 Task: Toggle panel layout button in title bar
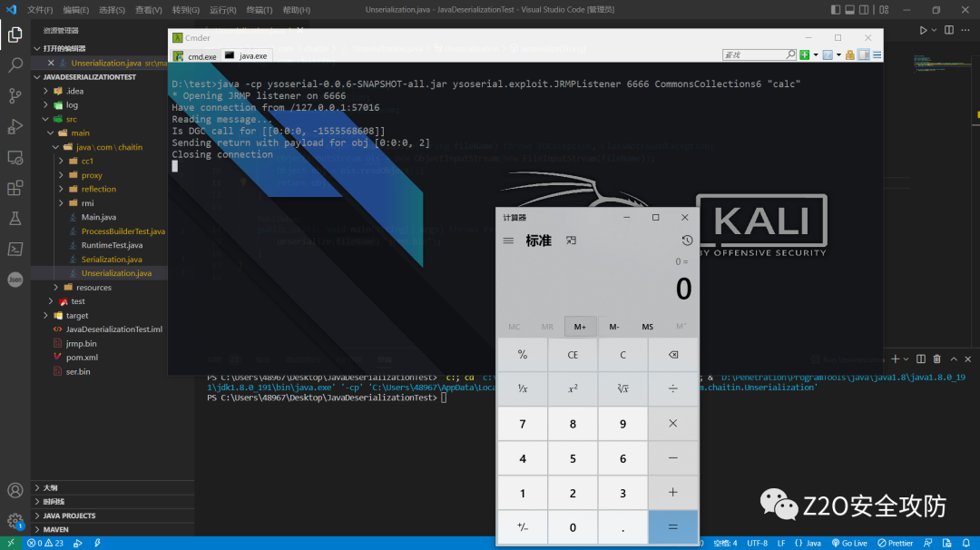coord(850,10)
